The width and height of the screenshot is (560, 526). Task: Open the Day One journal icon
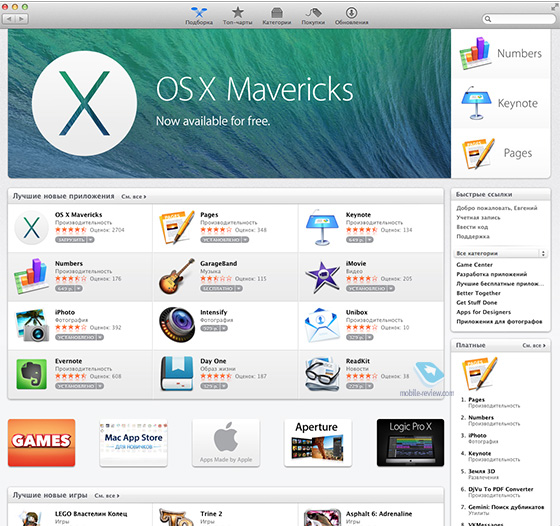point(177,374)
